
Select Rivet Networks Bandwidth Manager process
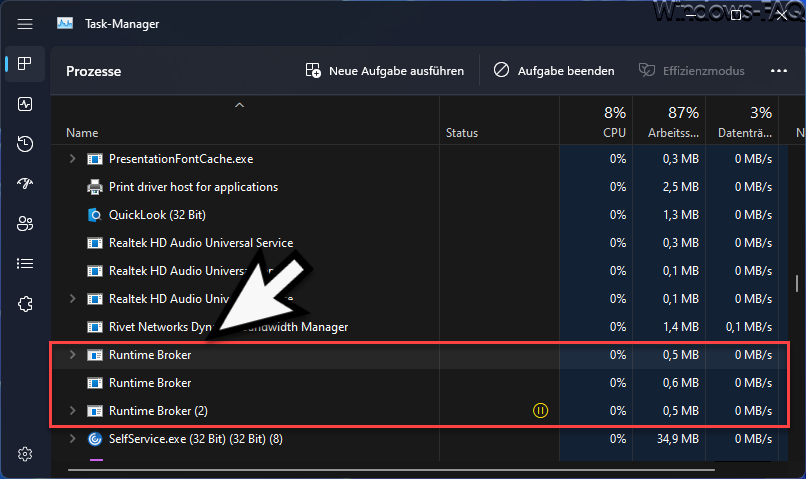[228, 327]
